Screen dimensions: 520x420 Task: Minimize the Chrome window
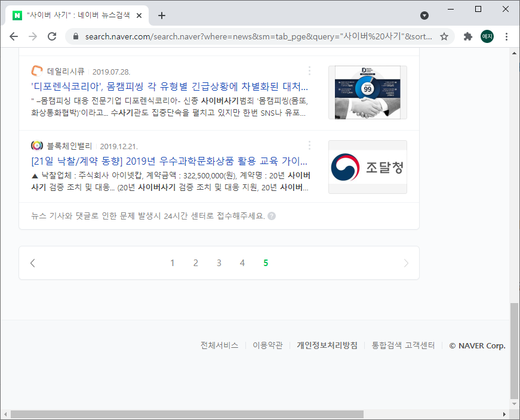451,9
